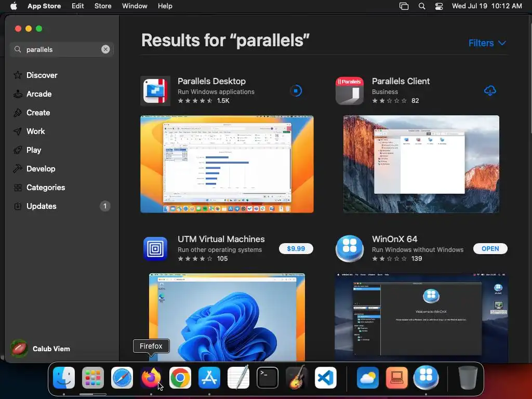Open the Trash from the Dock
Viewport: 532px width, 399px height.
click(x=468, y=378)
